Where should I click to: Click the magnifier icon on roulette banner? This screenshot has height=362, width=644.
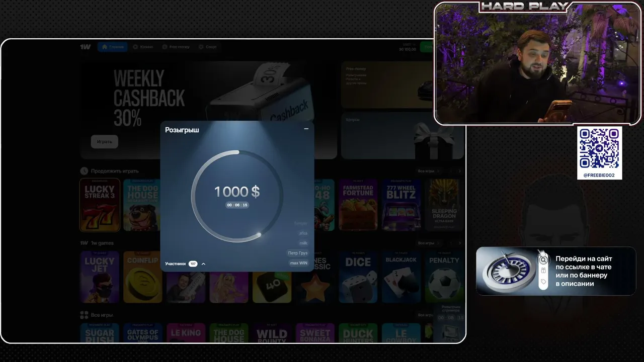(543, 260)
